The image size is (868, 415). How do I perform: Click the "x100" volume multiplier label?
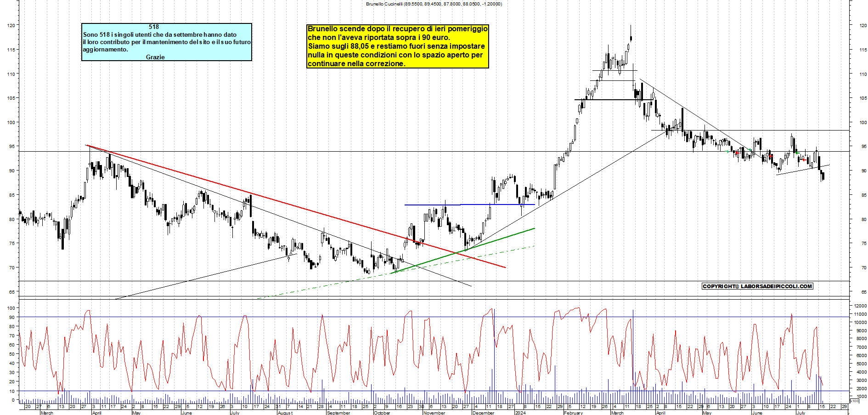(854, 401)
